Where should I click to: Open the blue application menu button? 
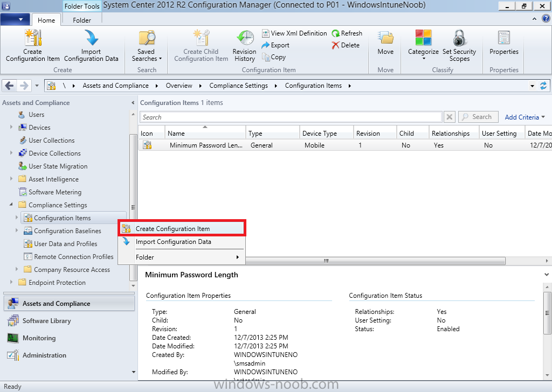tap(15, 19)
